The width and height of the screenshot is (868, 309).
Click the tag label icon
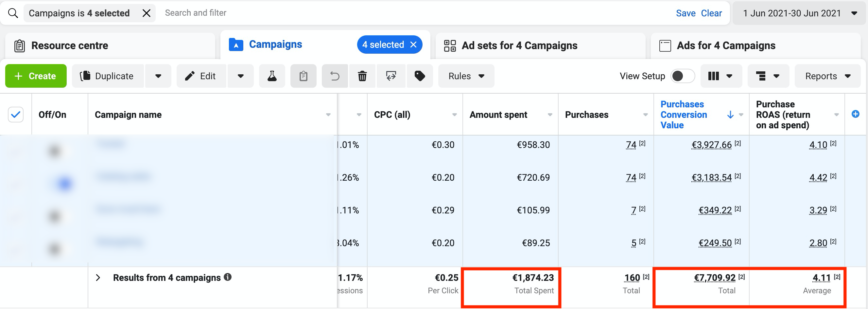420,76
